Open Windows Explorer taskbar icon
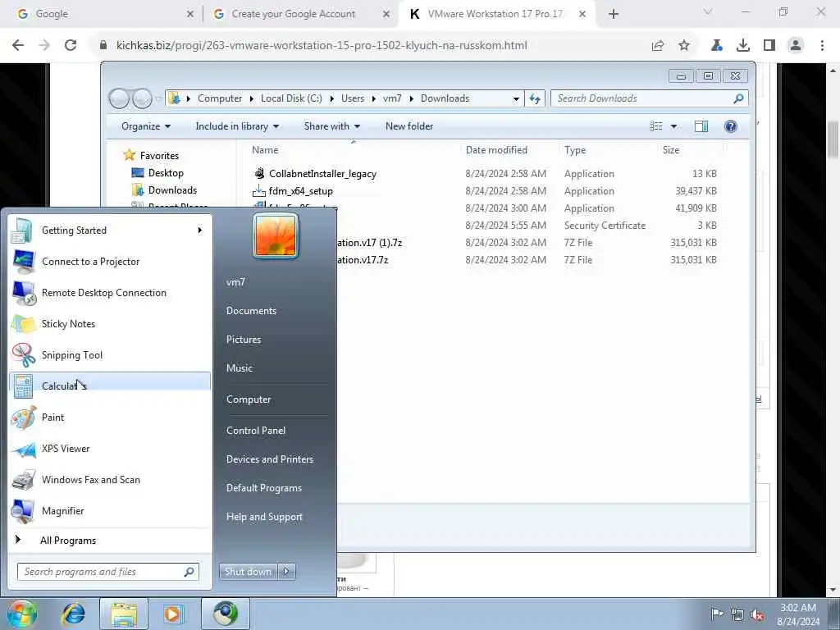The image size is (840, 630). click(124, 614)
